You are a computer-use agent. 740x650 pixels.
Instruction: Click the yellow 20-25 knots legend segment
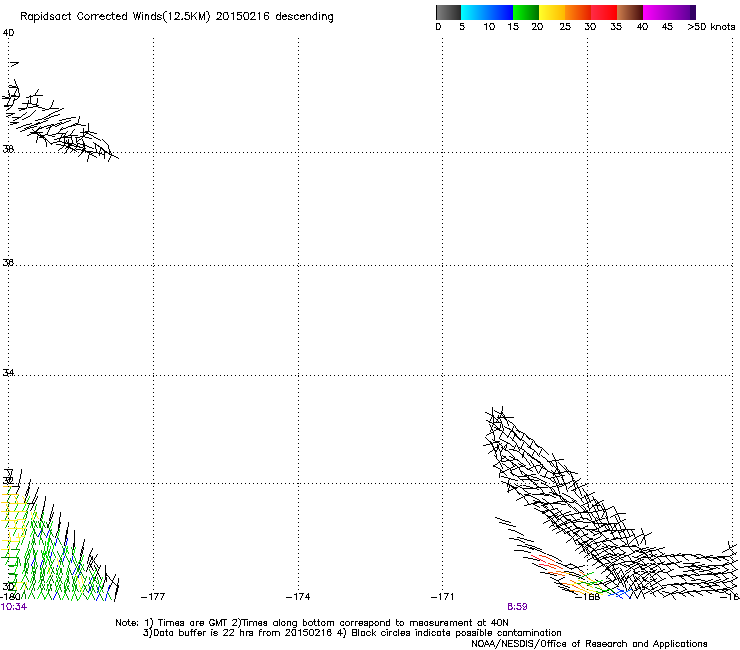click(x=552, y=12)
